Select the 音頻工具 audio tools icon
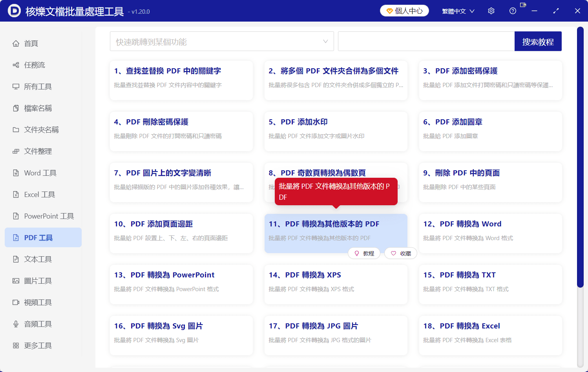This screenshot has width=588, height=372. click(x=15, y=324)
